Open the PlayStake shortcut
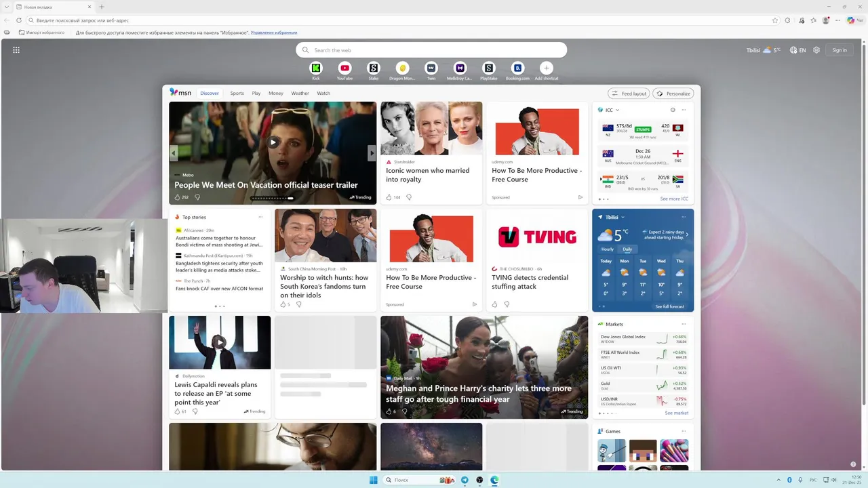This screenshot has height=488, width=868. click(488, 68)
